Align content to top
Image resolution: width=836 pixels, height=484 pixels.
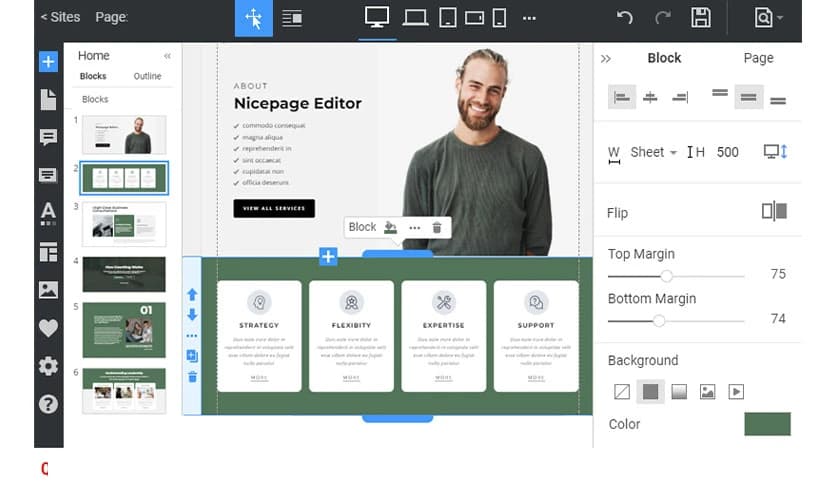point(720,94)
